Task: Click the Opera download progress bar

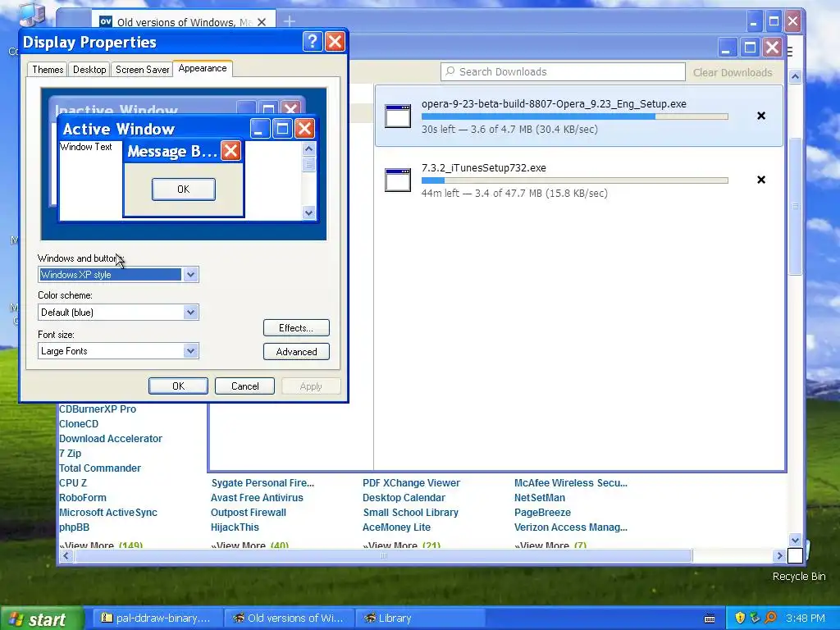Action: pos(575,116)
